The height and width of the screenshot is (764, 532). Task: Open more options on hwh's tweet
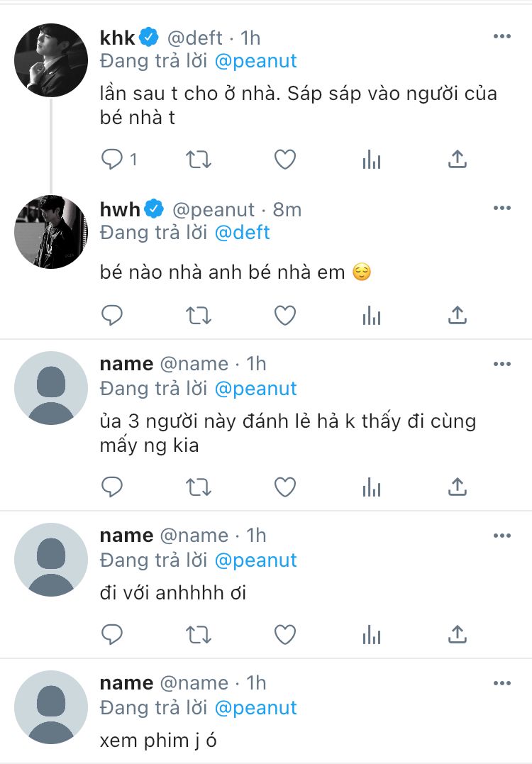click(501, 208)
